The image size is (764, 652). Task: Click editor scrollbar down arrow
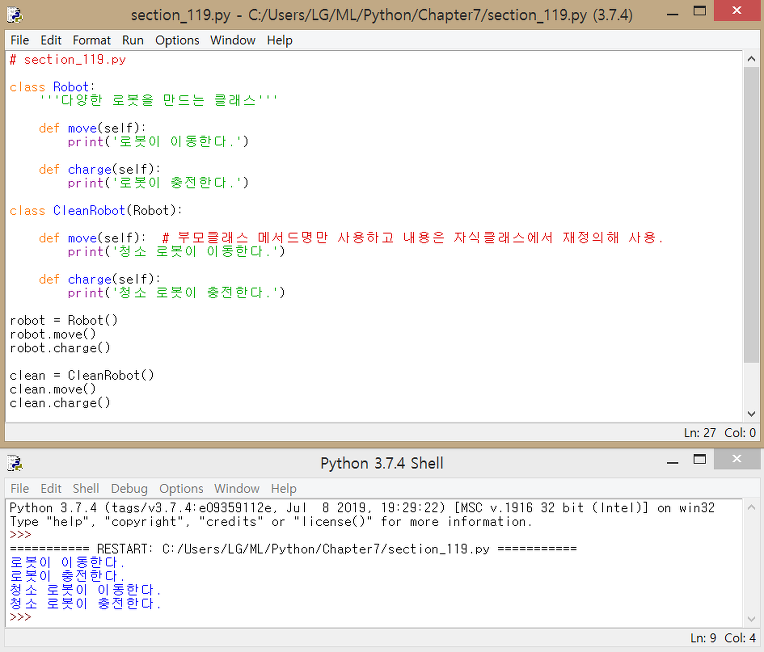(x=751, y=414)
